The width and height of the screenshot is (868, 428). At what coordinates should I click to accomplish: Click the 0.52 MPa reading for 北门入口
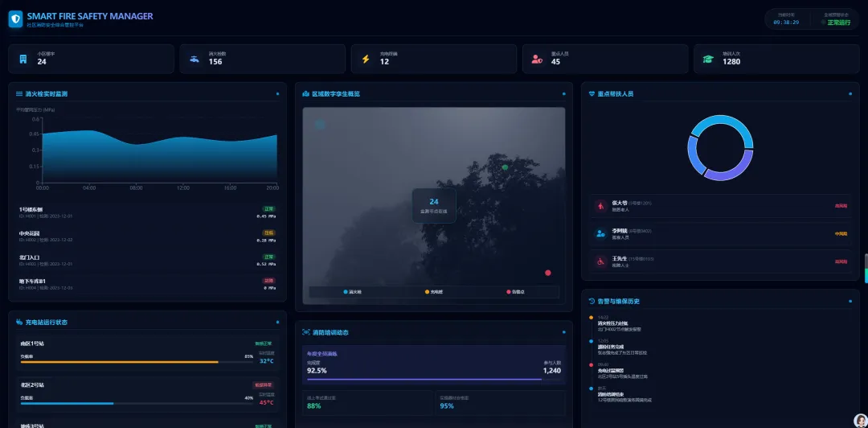tap(266, 264)
